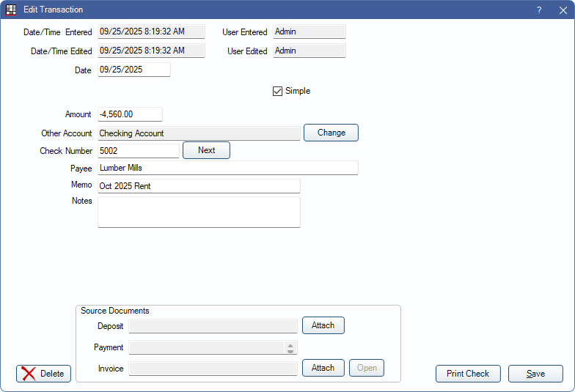The image size is (575, 392).
Task: Click the Check Number field
Action: 138,150
